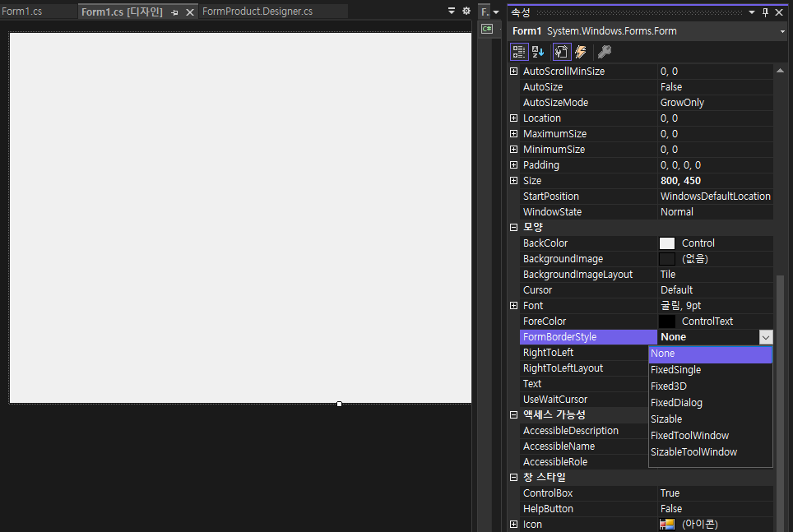Select the RightToLeft property row
The height and width of the screenshot is (532, 793).
(585, 353)
